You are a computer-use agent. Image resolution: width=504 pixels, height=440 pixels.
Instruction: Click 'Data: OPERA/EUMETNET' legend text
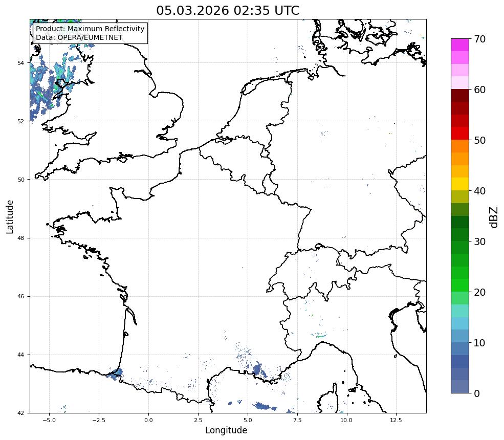[x=79, y=37]
